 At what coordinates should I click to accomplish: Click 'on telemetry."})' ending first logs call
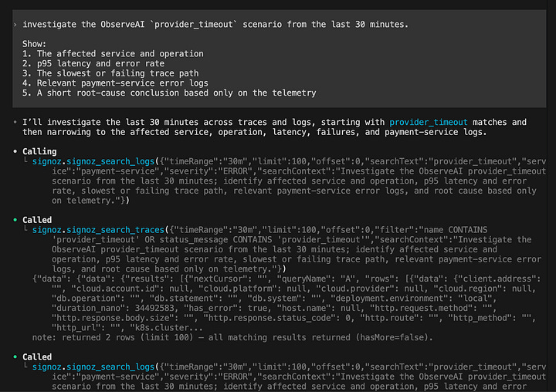[x=91, y=201]
